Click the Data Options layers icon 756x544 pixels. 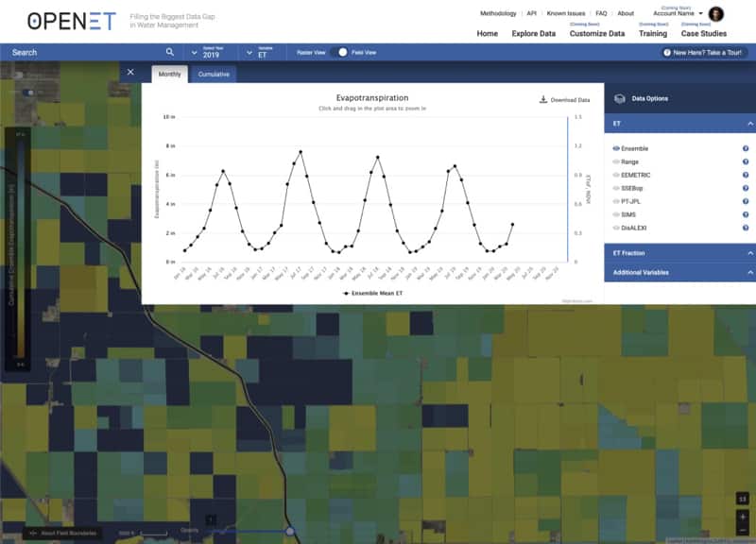click(x=620, y=98)
